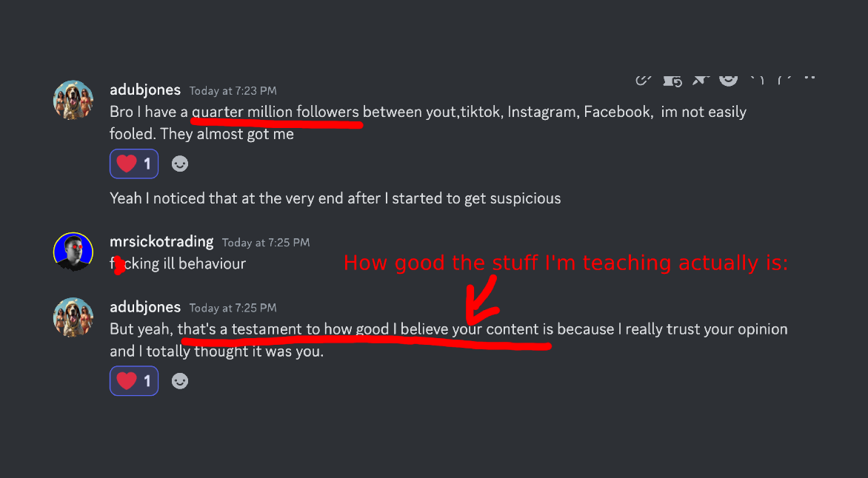Toggle heart reaction on the testament message

pos(134,381)
